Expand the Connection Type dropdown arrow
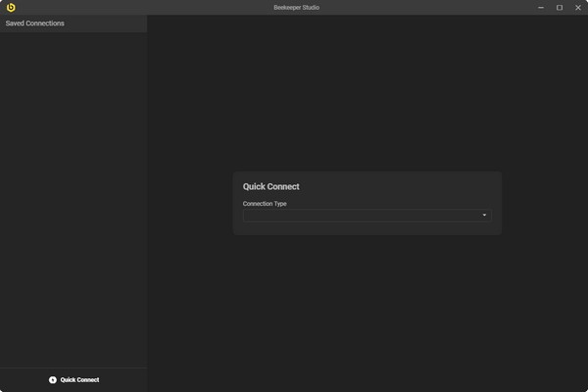The height and width of the screenshot is (392, 588). click(484, 215)
